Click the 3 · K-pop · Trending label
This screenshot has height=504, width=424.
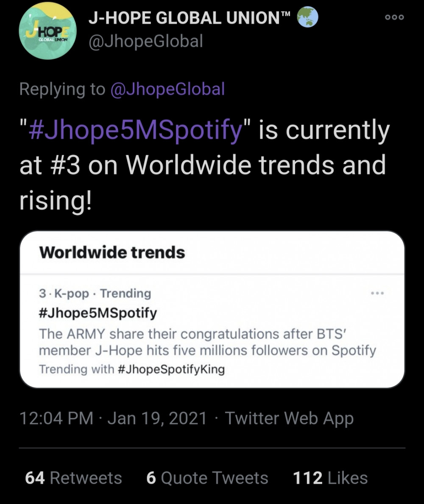[x=95, y=294]
